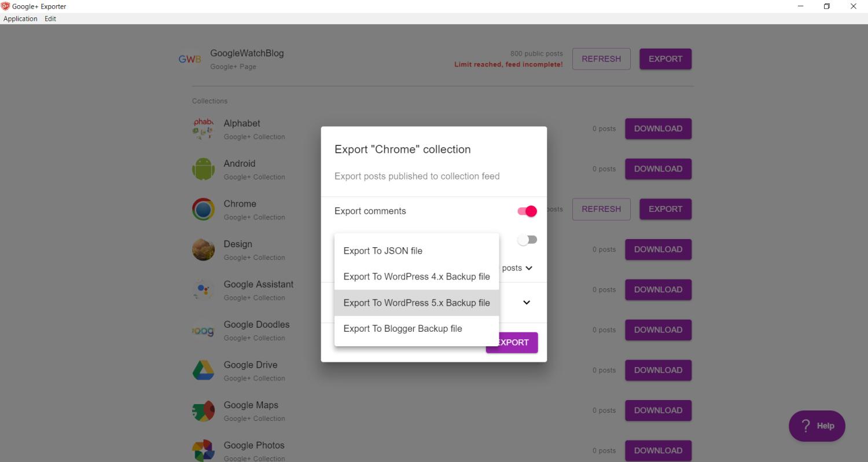Pick Export To Blogger Backup file
This screenshot has height=462, width=868.
tap(402, 329)
